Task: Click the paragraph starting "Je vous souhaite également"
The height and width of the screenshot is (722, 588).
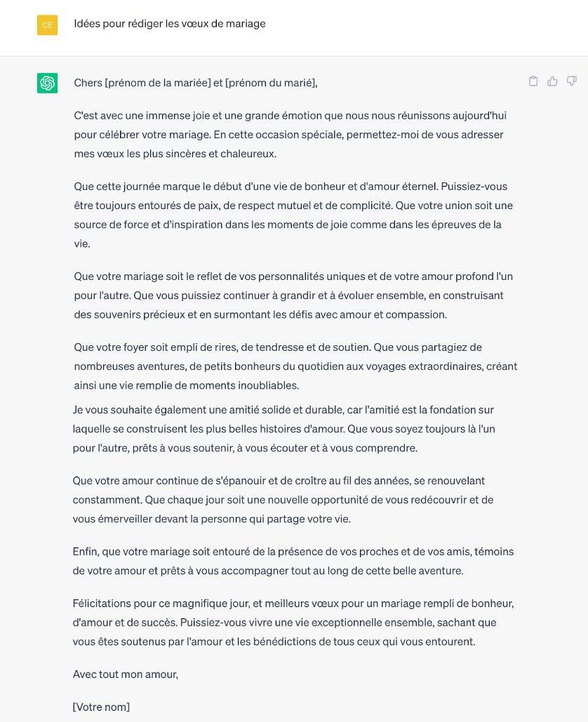Action: (283, 428)
